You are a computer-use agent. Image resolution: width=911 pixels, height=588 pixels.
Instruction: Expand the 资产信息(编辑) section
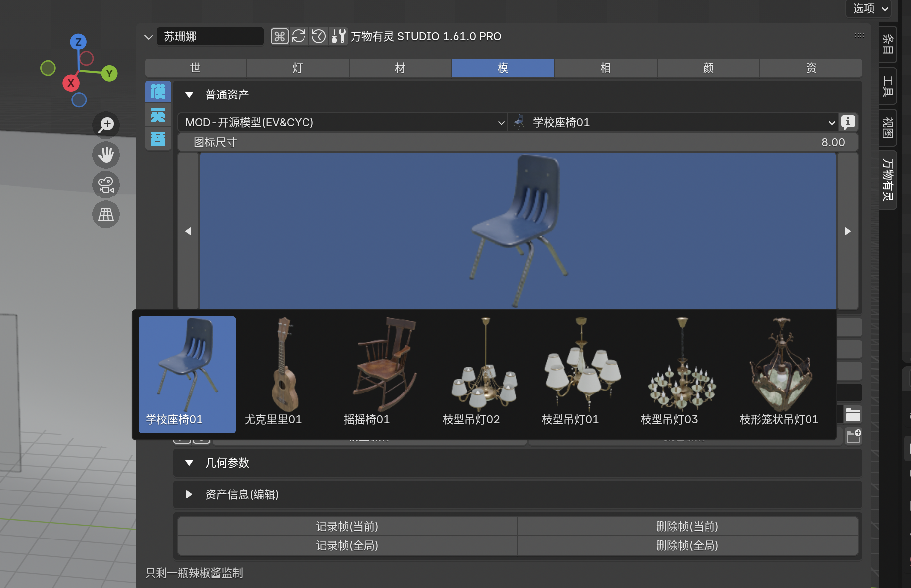189,494
